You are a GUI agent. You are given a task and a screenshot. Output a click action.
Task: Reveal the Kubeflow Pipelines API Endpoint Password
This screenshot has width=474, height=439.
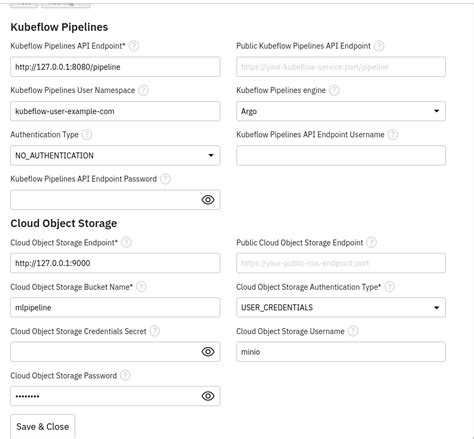(x=208, y=200)
